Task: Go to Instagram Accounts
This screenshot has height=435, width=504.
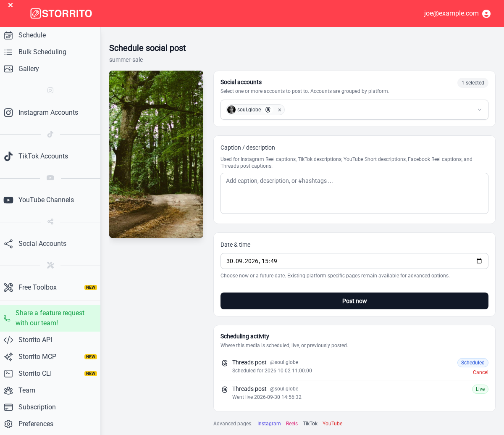Action: pos(50,113)
